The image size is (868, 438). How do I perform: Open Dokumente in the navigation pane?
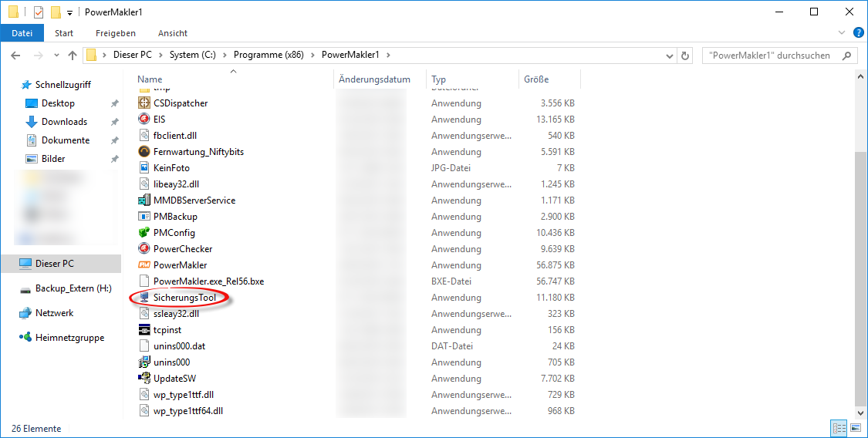[x=66, y=140]
